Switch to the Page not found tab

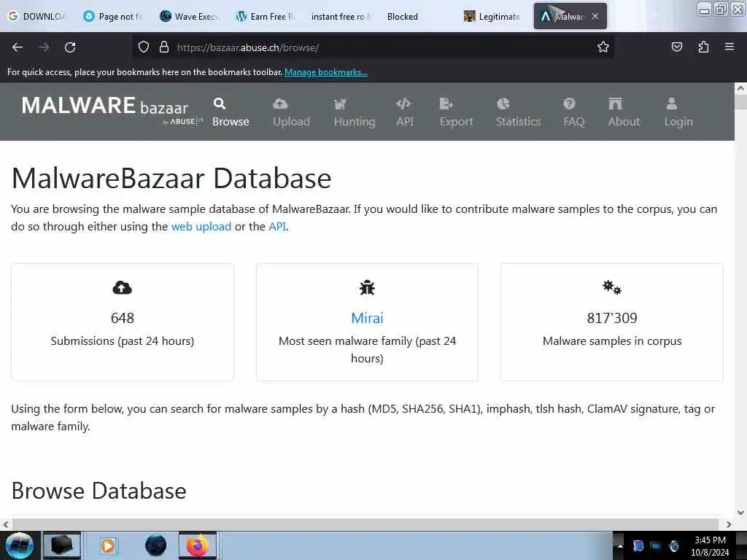(112, 16)
